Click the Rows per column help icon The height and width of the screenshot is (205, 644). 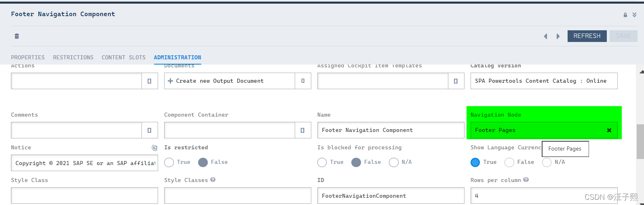[526, 180]
